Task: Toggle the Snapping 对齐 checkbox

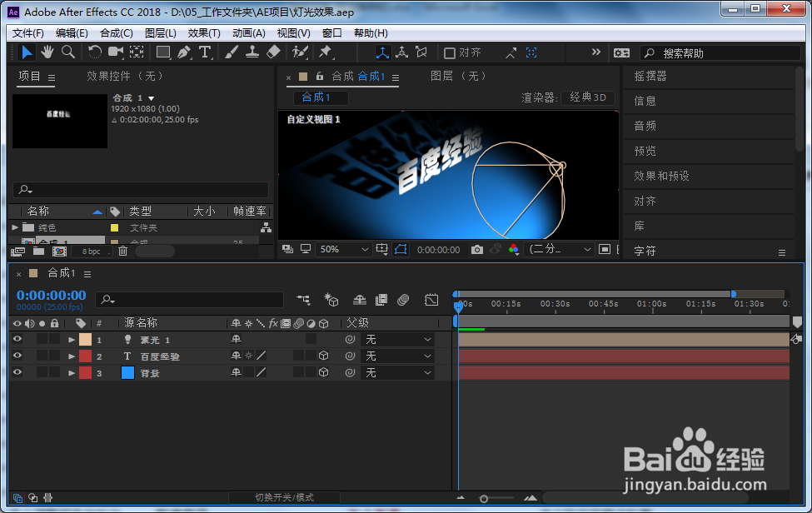Action: 450,52
